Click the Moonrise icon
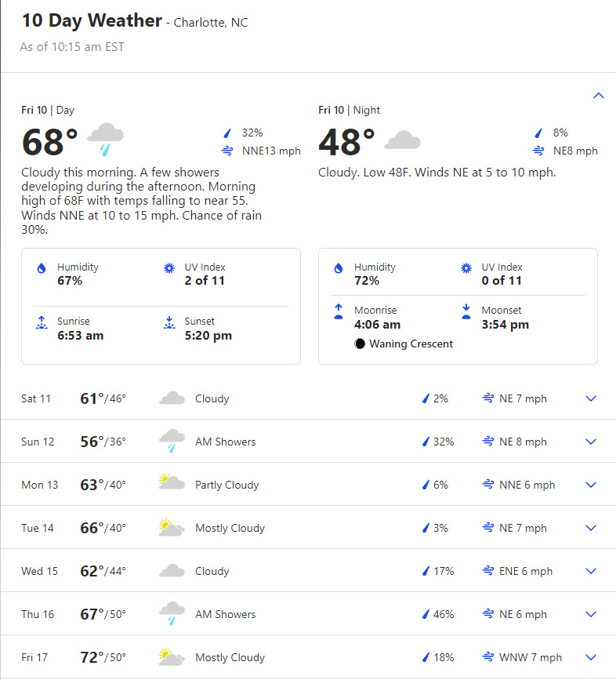This screenshot has width=616, height=680. [x=339, y=311]
